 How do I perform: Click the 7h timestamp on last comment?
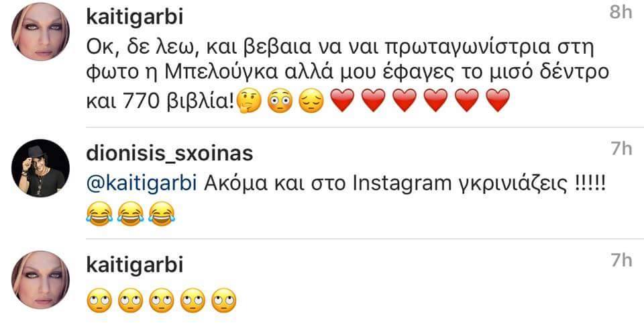click(621, 260)
